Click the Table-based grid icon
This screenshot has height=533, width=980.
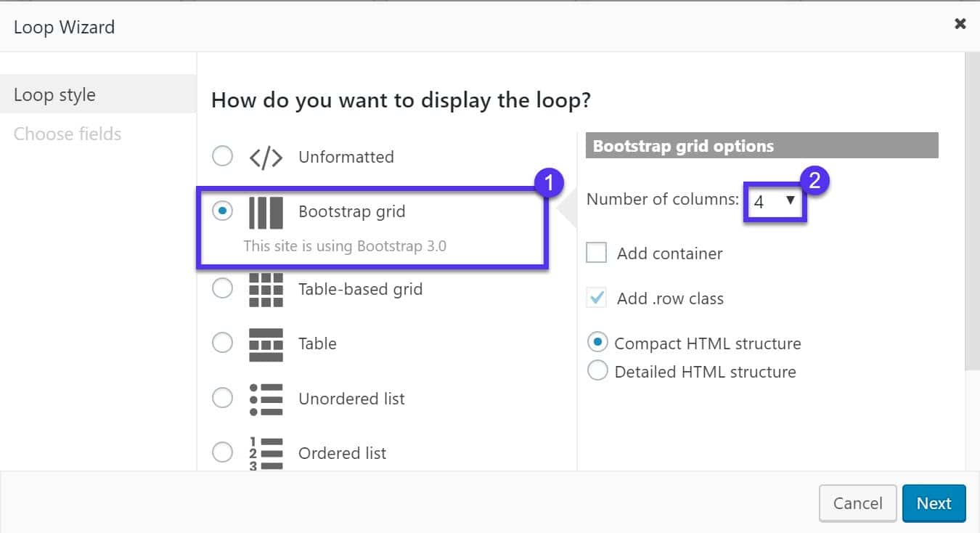[x=266, y=288]
